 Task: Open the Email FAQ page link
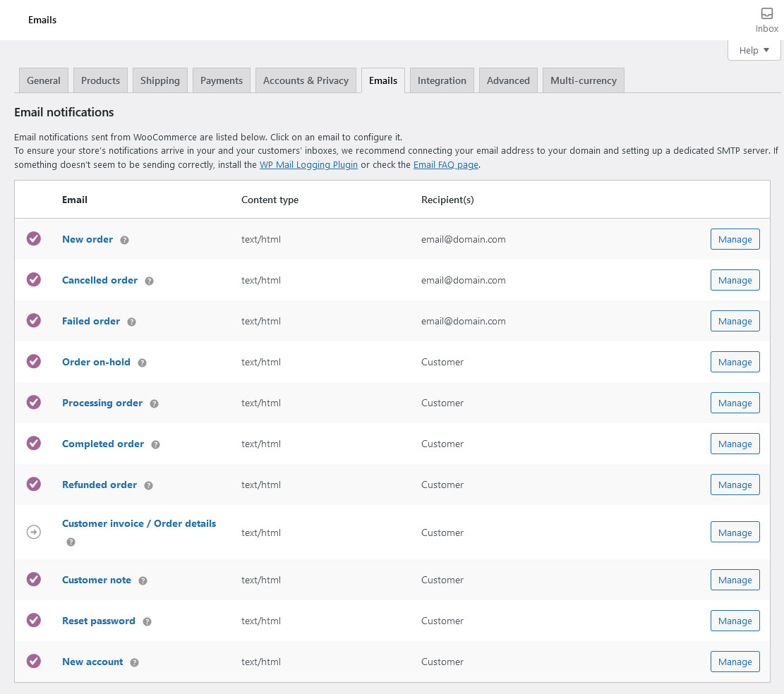click(x=445, y=165)
